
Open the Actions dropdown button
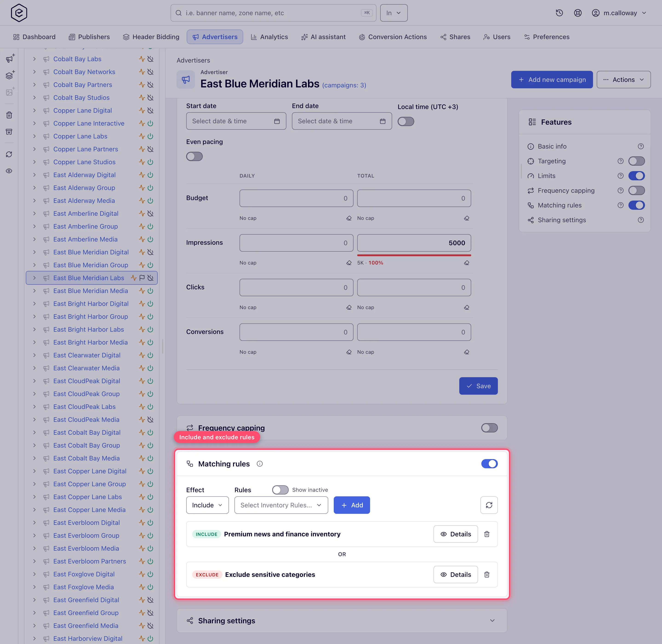[x=623, y=80]
